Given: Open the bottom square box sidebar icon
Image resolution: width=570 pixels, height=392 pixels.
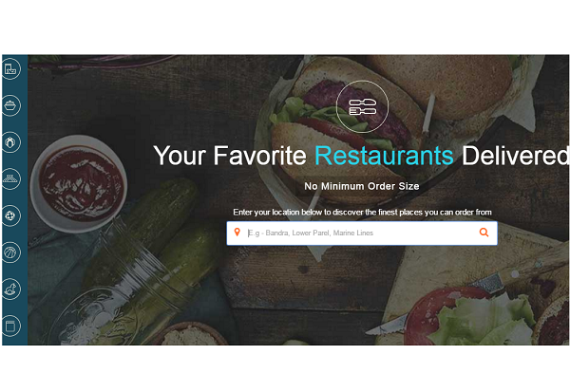Looking at the screenshot, I should (x=10, y=326).
